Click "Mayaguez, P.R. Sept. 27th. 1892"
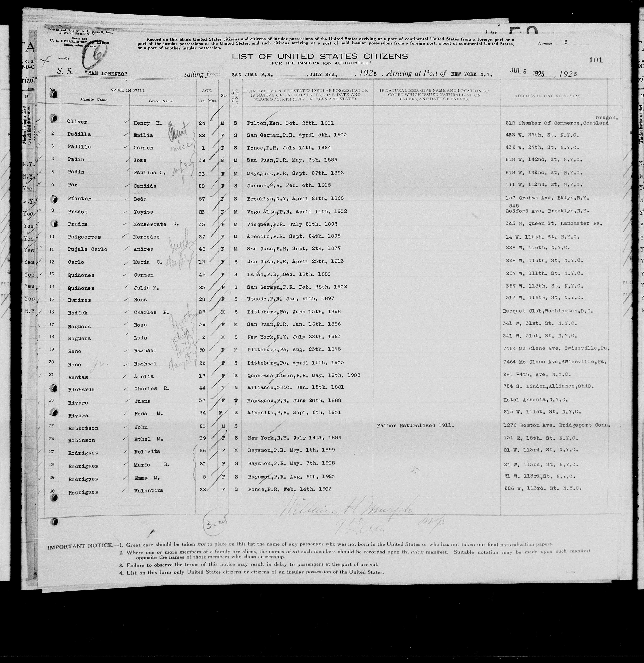The image size is (644, 663). click(x=296, y=173)
